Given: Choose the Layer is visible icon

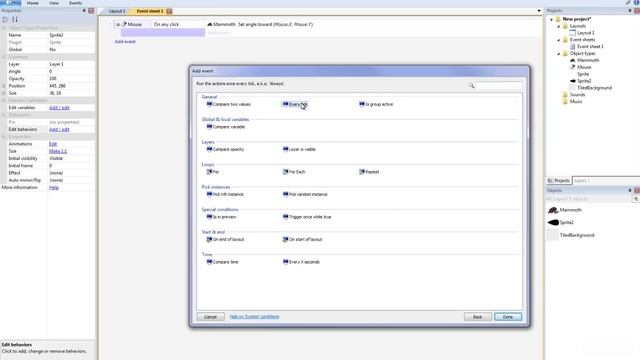Looking at the screenshot, I should [285, 149].
